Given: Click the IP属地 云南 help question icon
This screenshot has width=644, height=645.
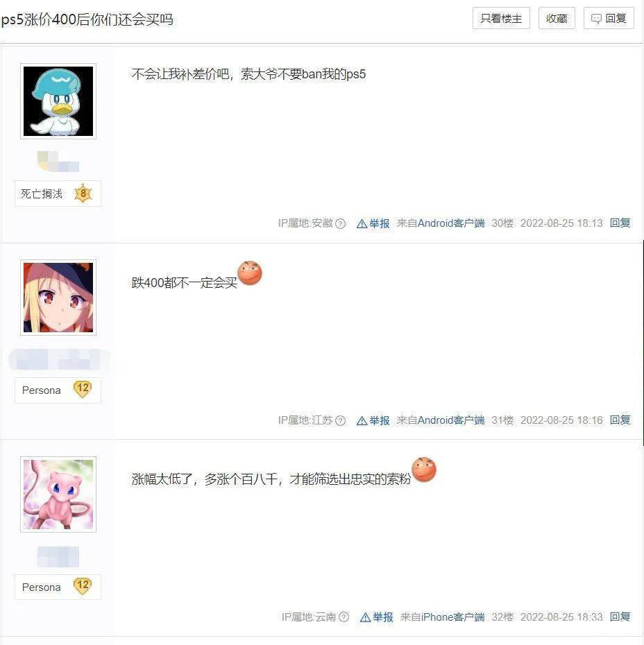Looking at the screenshot, I should coord(344,617).
